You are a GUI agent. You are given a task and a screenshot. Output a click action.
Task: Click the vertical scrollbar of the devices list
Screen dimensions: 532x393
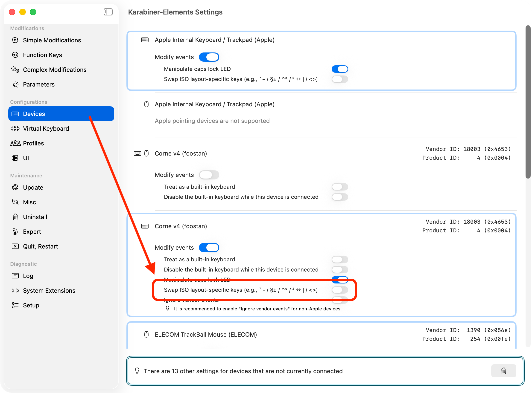point(528,102)
